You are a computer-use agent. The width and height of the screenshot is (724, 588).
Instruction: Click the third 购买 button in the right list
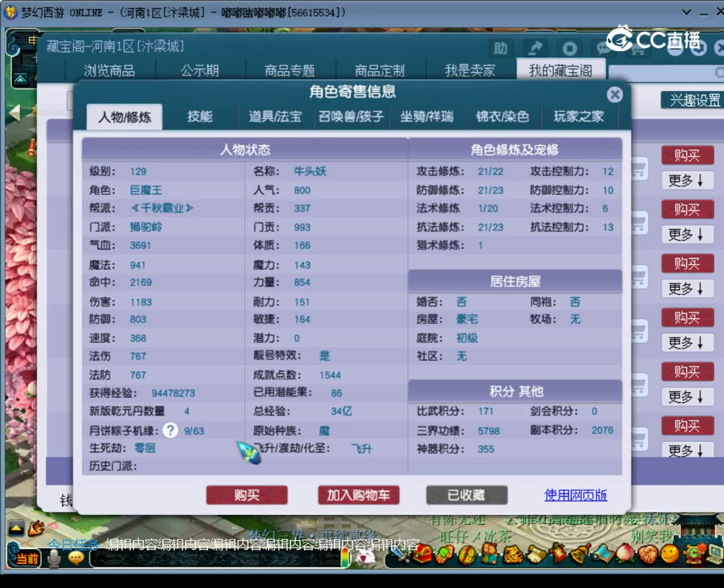click(x=687, y=264)
